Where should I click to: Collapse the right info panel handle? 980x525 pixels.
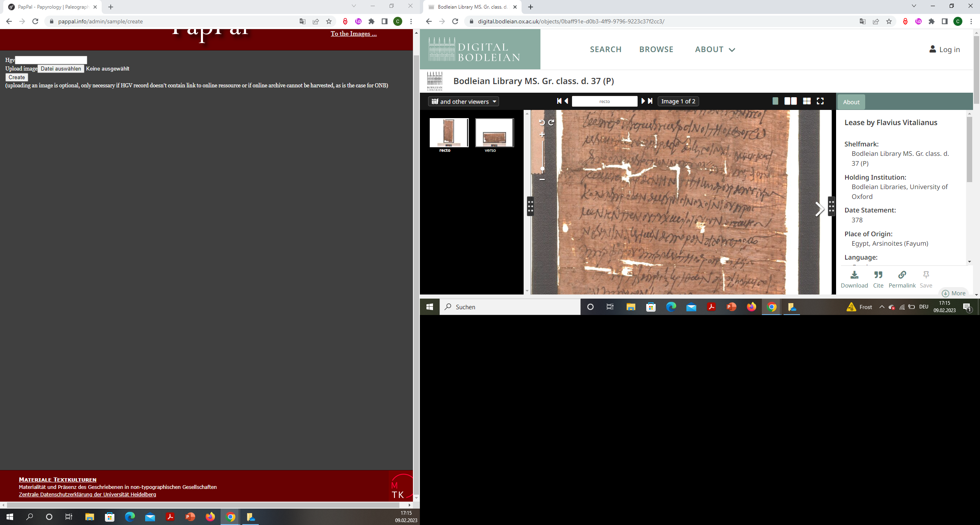point(831,206)
